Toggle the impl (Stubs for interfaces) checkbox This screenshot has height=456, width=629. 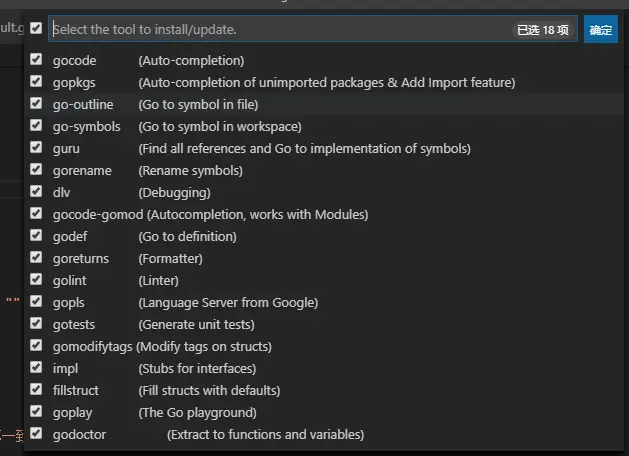click(x=37, y=368)
